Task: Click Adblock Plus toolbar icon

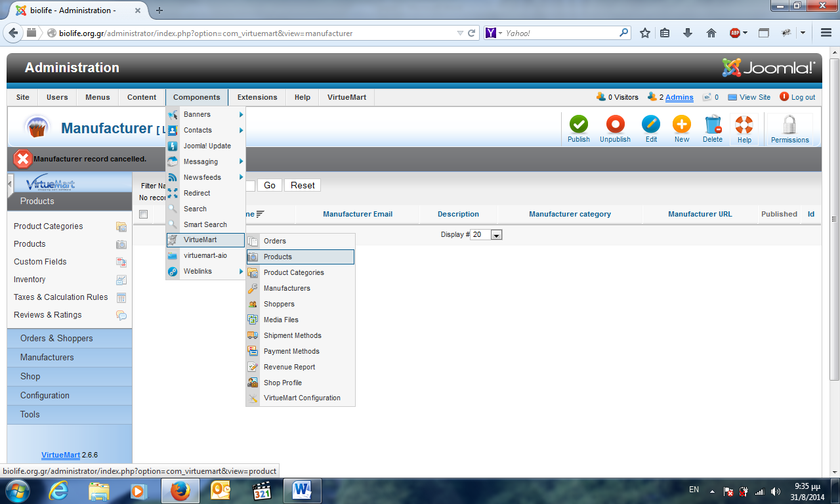Action: pos(735,33)
